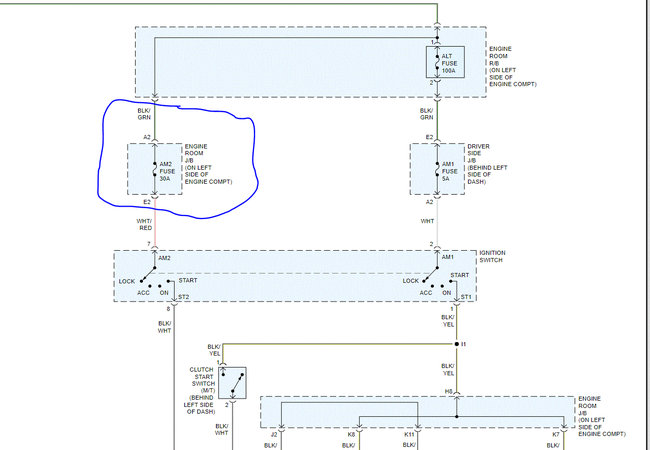Select the H8 connector label
This screenshot has height=450, width=650.
(x=449, y=392)
